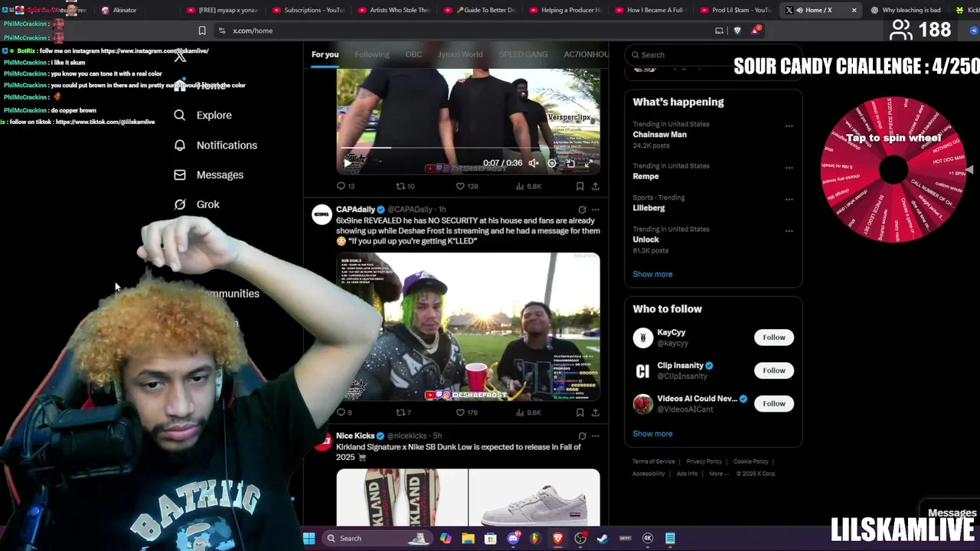
Task: Tap to spin wheel on stream overlay
Action: pos(893,170)
